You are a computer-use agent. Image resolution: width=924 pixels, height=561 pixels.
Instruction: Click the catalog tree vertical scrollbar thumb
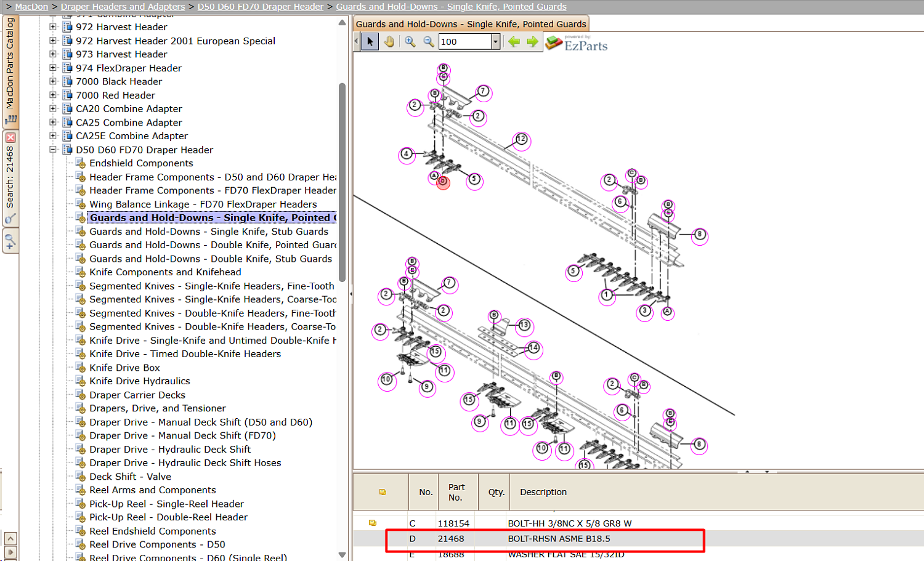pyautogui.click(x=342, y=182)
